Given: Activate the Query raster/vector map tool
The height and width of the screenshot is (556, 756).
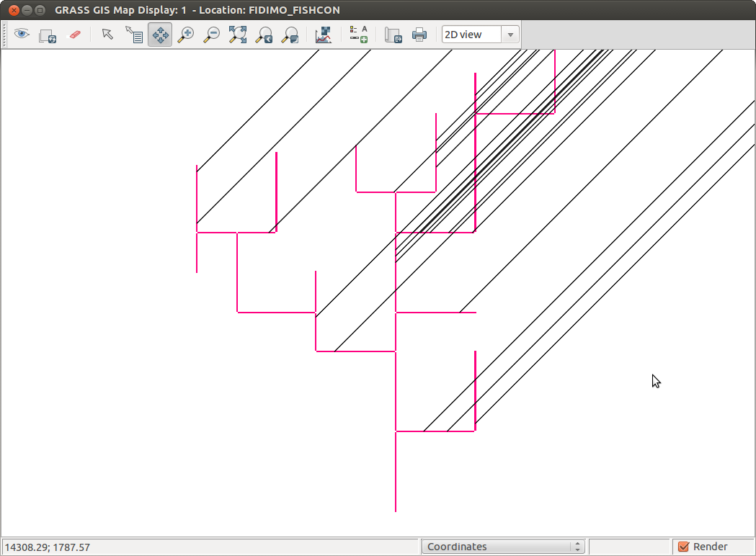Looking at the screenshot, I should (x=134, y=35).
